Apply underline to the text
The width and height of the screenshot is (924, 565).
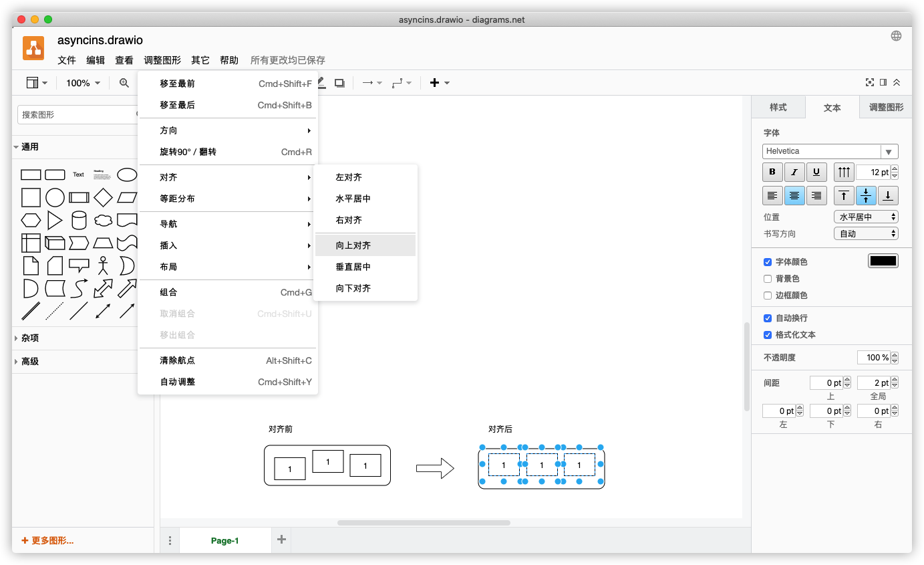816,173
